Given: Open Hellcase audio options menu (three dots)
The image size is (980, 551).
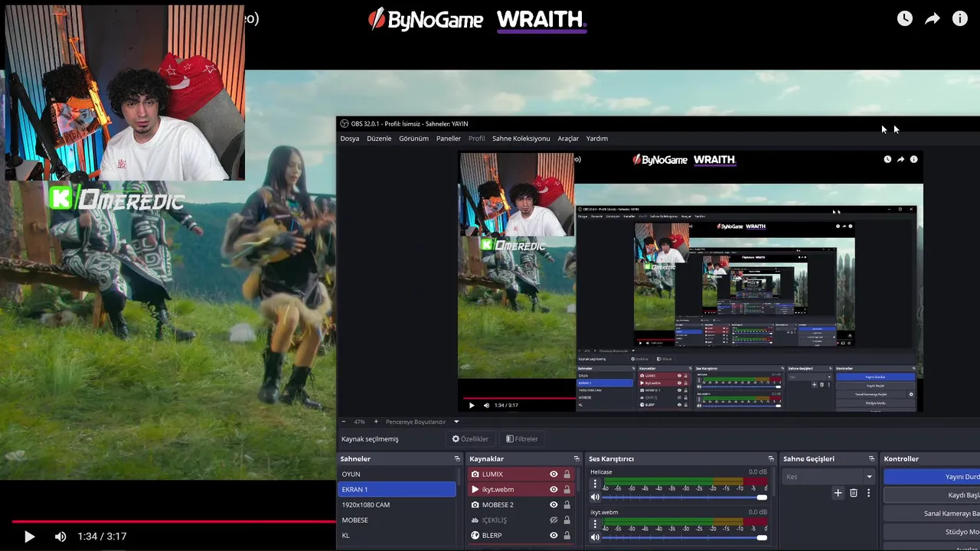Looking at the screenshot, I should [x=595, y=484].
